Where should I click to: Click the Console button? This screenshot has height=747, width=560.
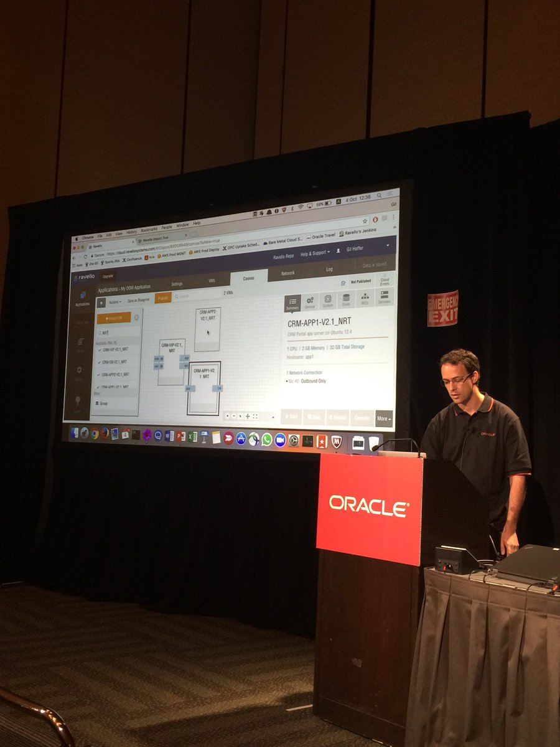pyautogui.click(x=362, y=418)
